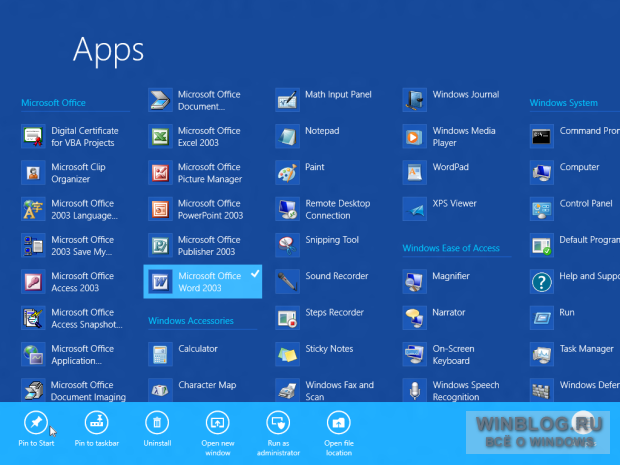Click the Windows Accessories group header
Image resolution: width=620 pixels, height=465 pixels.
(x=191, y=321)
